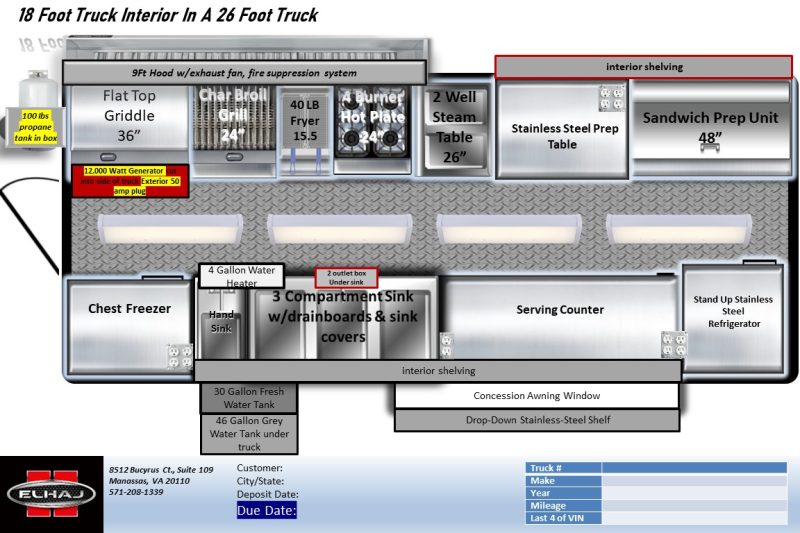Select the Flat Top Griddle 36" label
This screenshot has width=800, height=533.
click(x=129, y=116)
